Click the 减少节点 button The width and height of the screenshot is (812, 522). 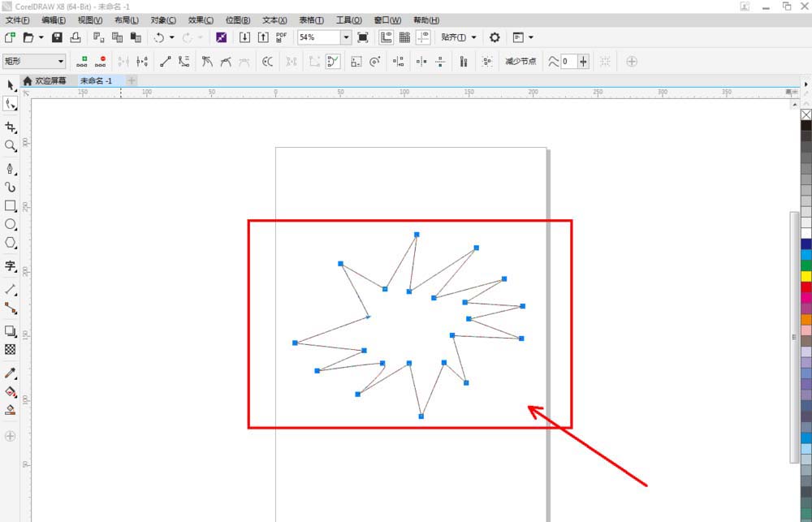coord(520,62)
